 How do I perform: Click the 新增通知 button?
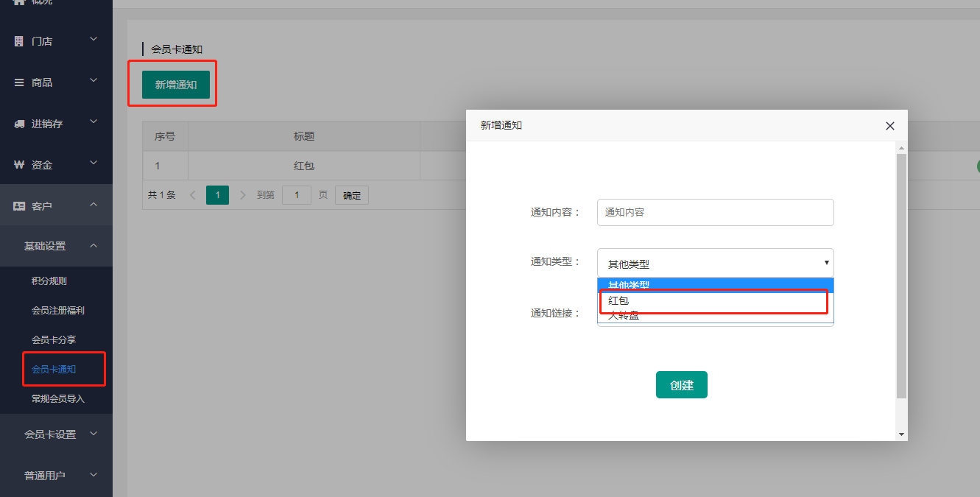point(176,85)
